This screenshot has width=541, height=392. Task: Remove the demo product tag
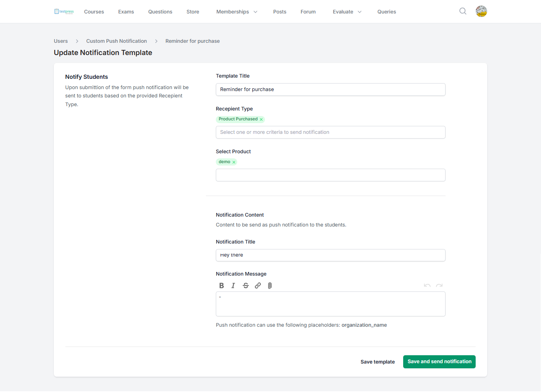pos(234,162)
